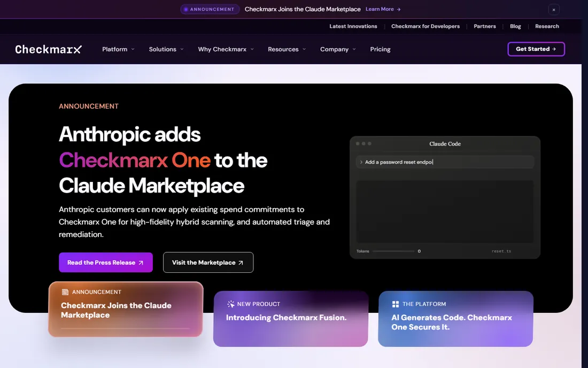
Task: Expand the Resources menu
Action: click(x=287, y=49)
